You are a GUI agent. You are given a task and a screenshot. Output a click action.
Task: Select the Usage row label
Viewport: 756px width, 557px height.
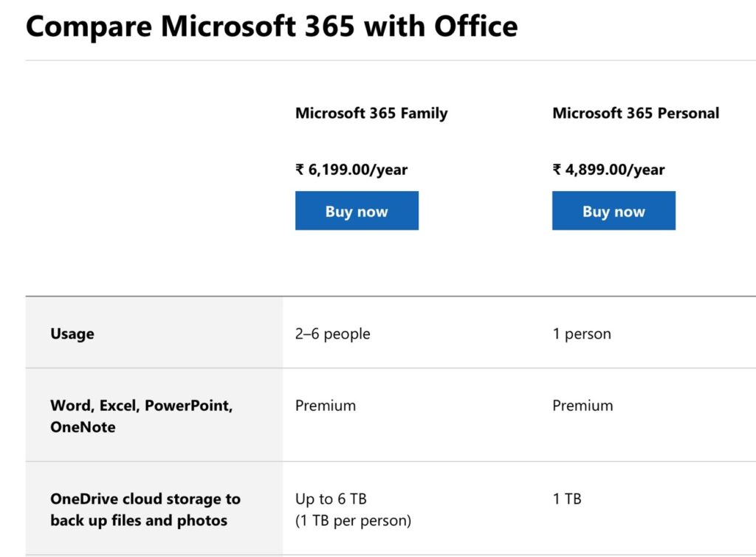point(72,333)
